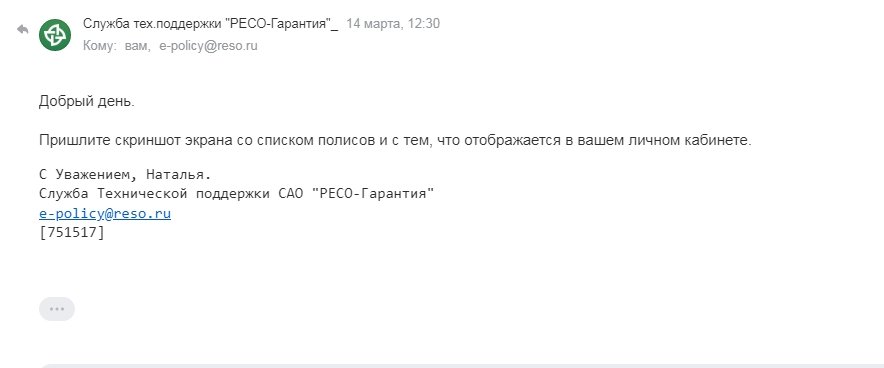Click the line "С Уважением, Наталья."
This screenshot has height=368, width=884.
pos(125,174)
